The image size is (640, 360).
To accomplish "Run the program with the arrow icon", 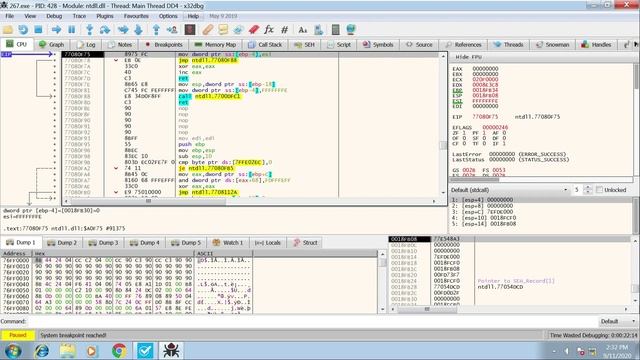I will tap(56, 29).
